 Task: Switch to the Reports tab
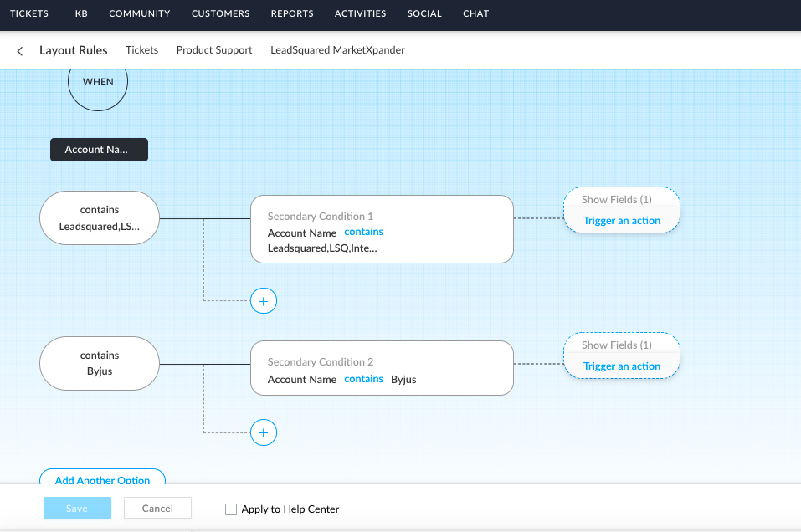292,13
